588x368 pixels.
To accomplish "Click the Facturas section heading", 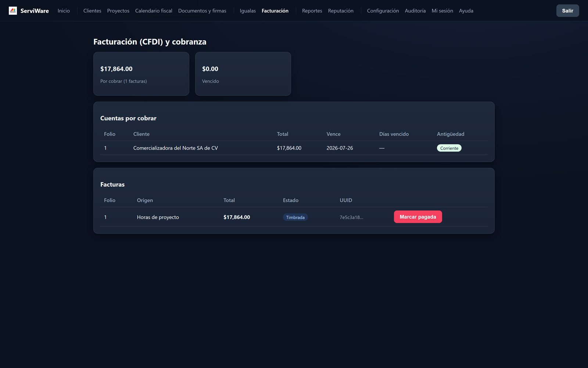I will point(112,184).
